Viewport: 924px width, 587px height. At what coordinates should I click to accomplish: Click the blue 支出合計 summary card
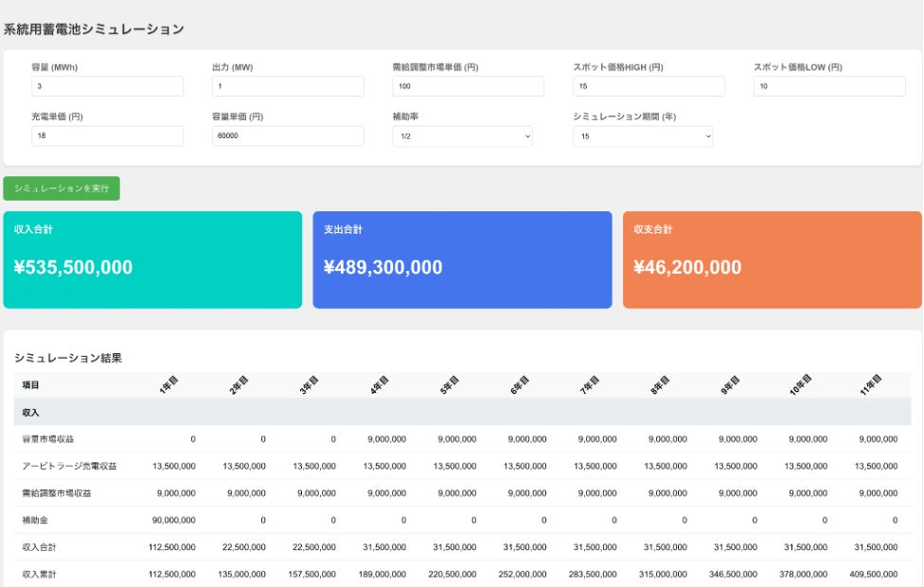point(463,260)
